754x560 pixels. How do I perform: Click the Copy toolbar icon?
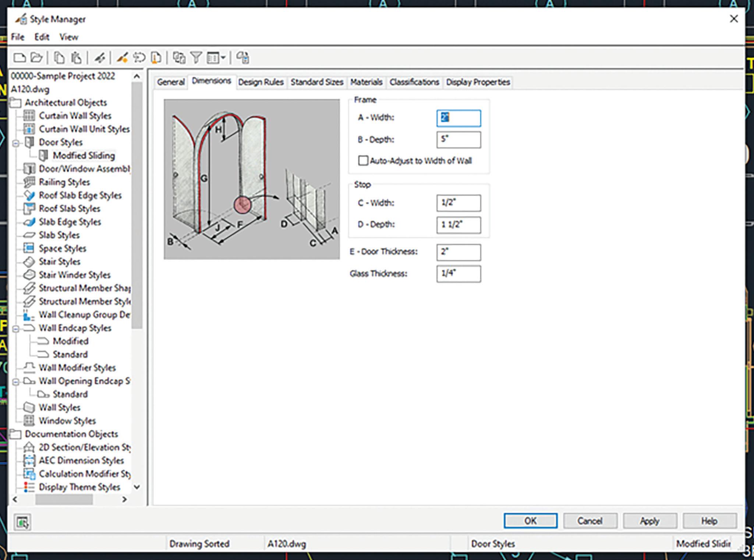tap(59, 58)
